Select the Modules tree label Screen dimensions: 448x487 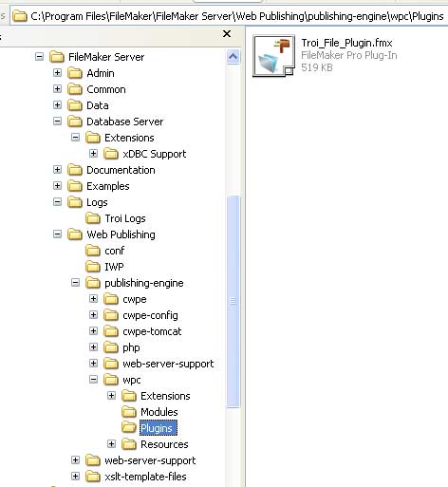pyautogui.click(x=159, y=412)
